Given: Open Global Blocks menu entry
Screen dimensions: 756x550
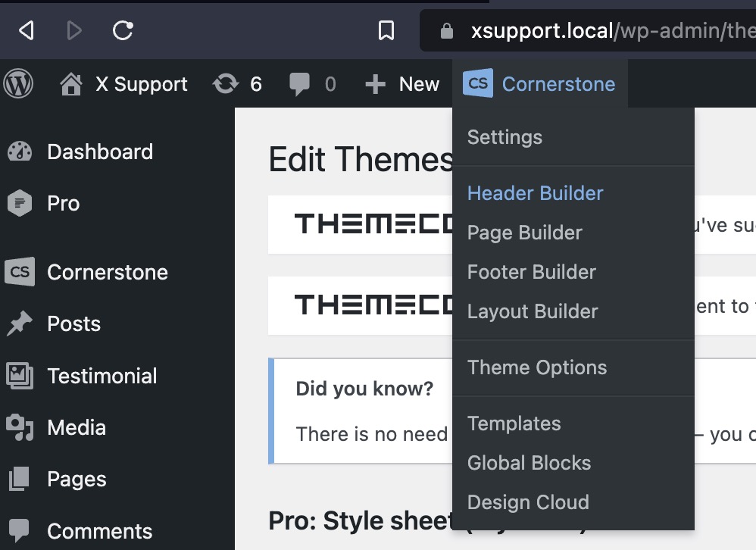Looking at the screenshot, I should [529, 463].
